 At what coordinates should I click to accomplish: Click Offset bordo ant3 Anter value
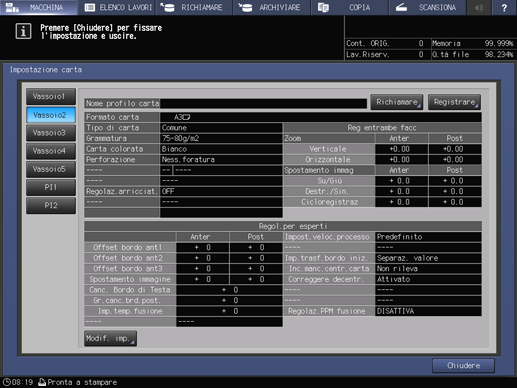click(x=203, y=269)
